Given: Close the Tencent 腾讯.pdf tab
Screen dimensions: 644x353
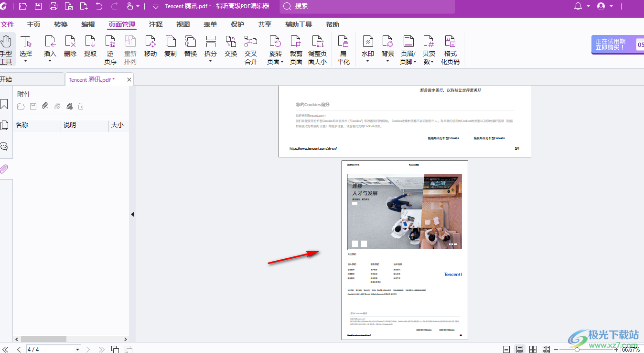Looking at the screenshot, I should (x=129, y=80).
